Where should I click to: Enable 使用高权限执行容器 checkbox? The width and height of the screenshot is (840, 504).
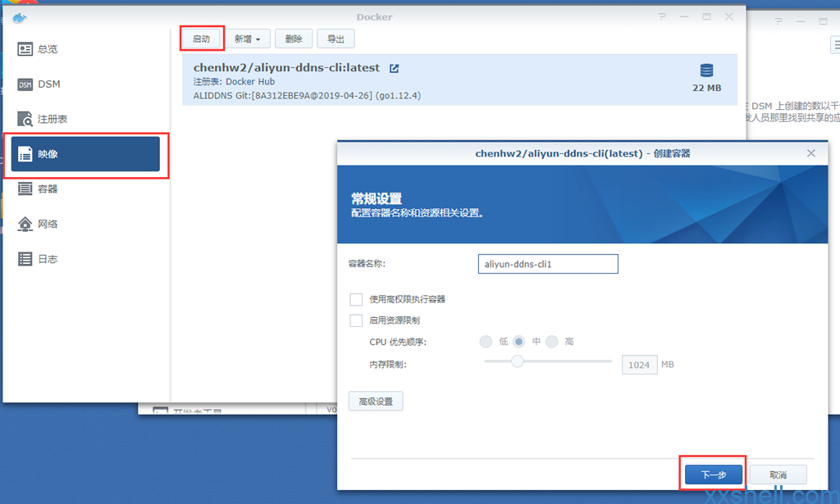(356, 299)
